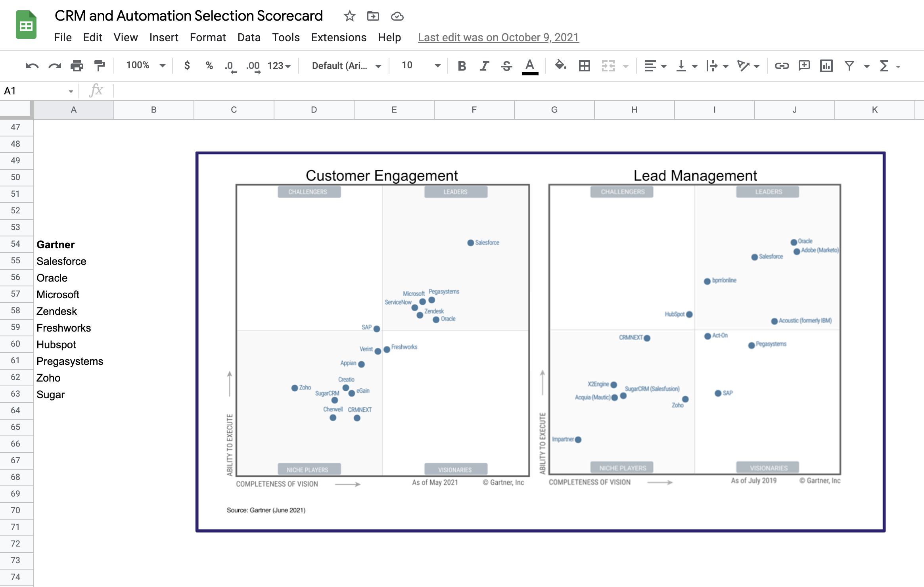View cloud document status
This screenshot has width=924, height=587.
click(397, 16)
